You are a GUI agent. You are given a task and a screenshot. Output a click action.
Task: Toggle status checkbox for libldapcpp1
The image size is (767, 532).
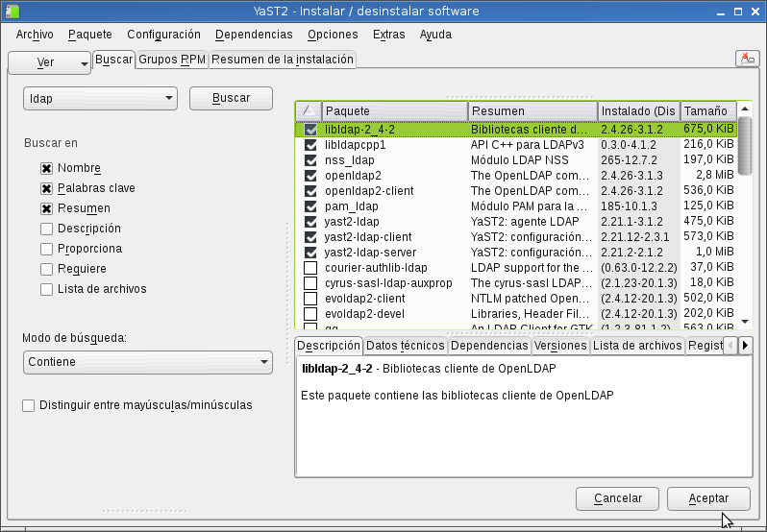coord(310,145)
